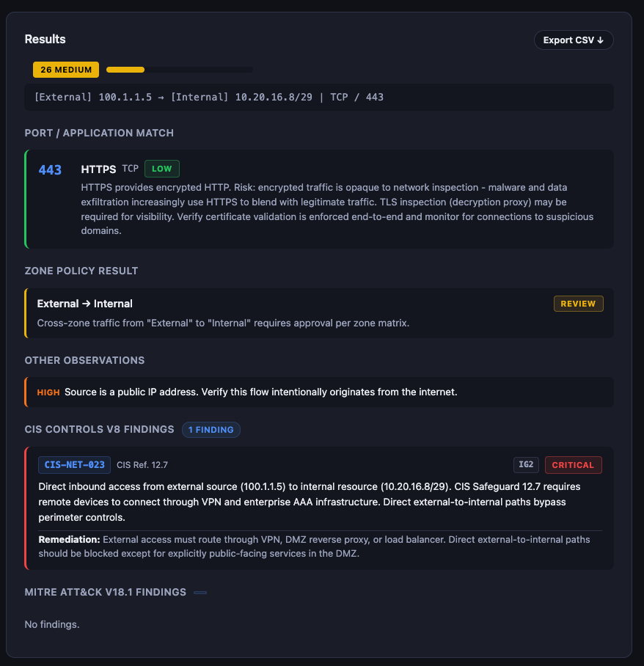Screen dimensions: 644x666
Task: Click the Export CSV button
Action: click(573, 40)
